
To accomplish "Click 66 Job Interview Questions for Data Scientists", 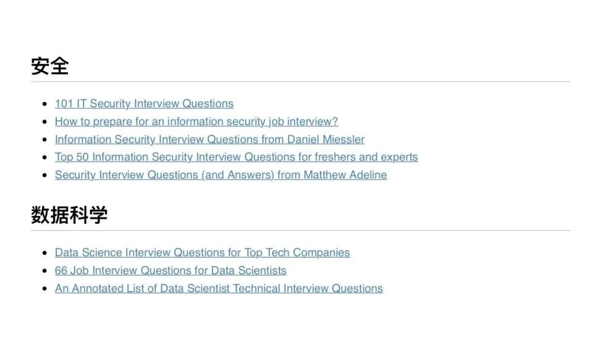I will click(x=170, y=270).
